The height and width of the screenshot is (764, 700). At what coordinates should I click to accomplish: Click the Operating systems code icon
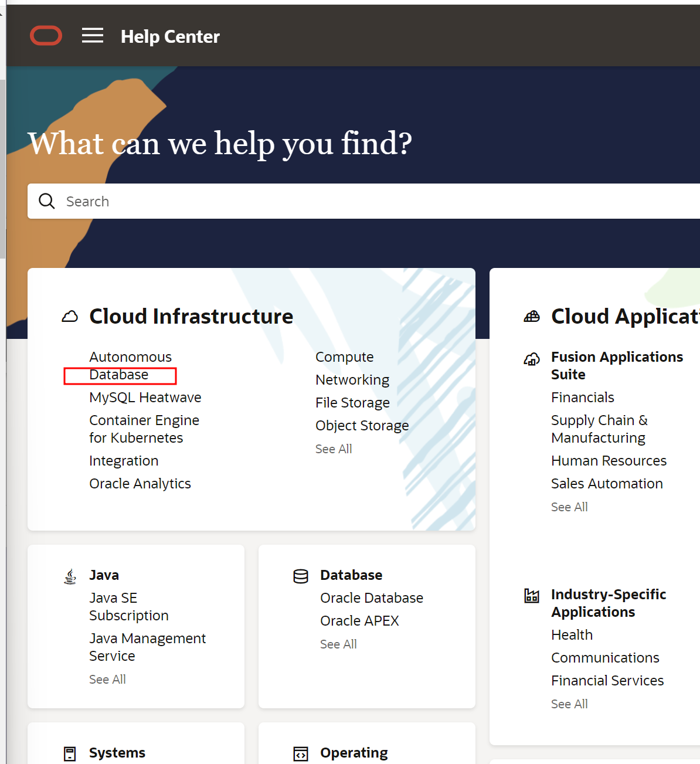point(301,753)
